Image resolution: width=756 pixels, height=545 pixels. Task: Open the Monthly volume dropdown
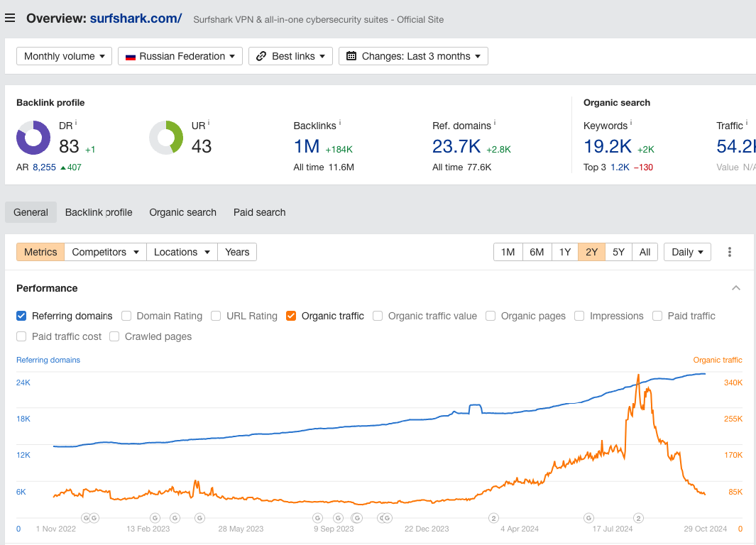pyautogui.click(x=64, y=56)
